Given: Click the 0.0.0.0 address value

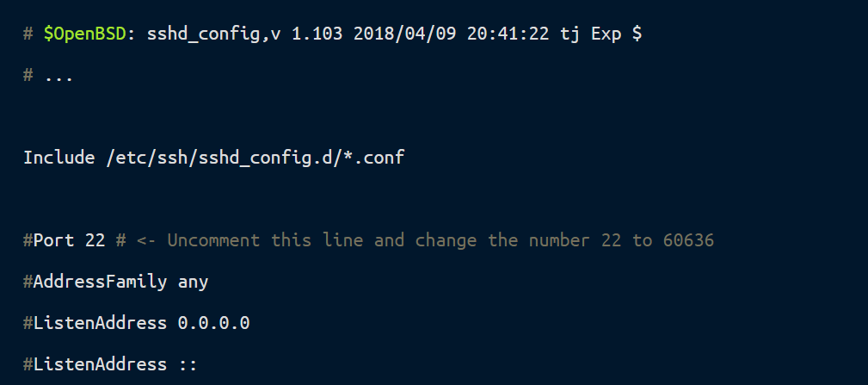Looking at the screenshot, I should [213, 322].
